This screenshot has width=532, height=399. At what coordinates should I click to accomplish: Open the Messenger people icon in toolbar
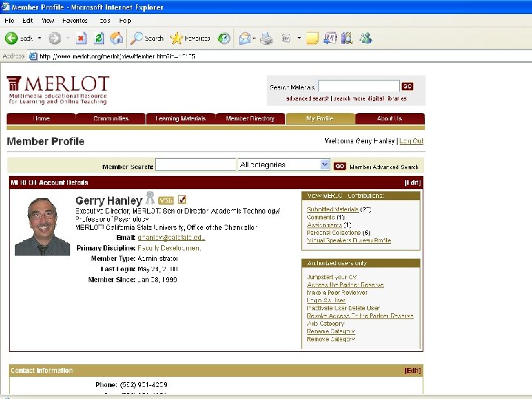point(366,38)
